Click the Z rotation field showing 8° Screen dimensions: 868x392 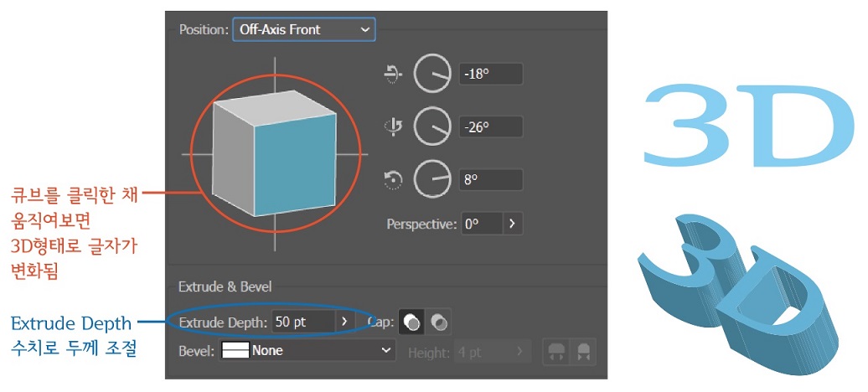pyautogui.click(x=491, y=180)
